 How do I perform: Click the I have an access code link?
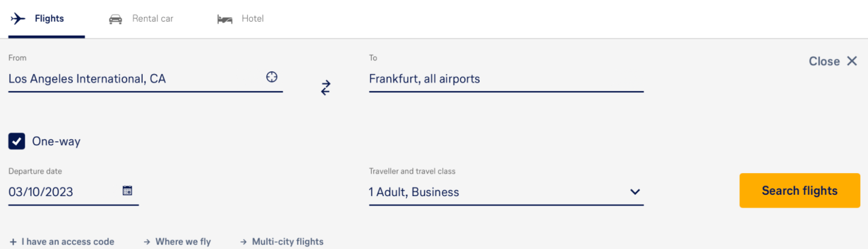[68, 242]
